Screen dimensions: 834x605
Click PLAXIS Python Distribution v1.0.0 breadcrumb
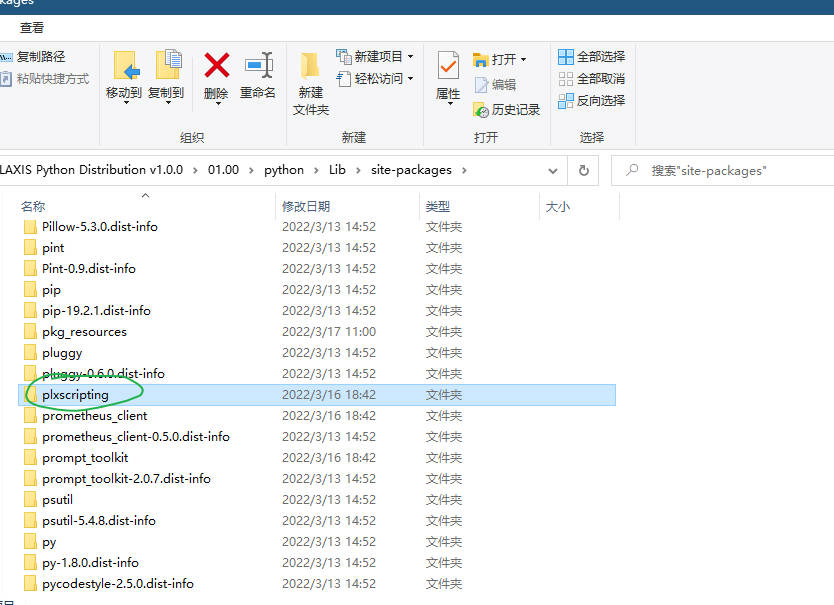(x=91, y=170)
